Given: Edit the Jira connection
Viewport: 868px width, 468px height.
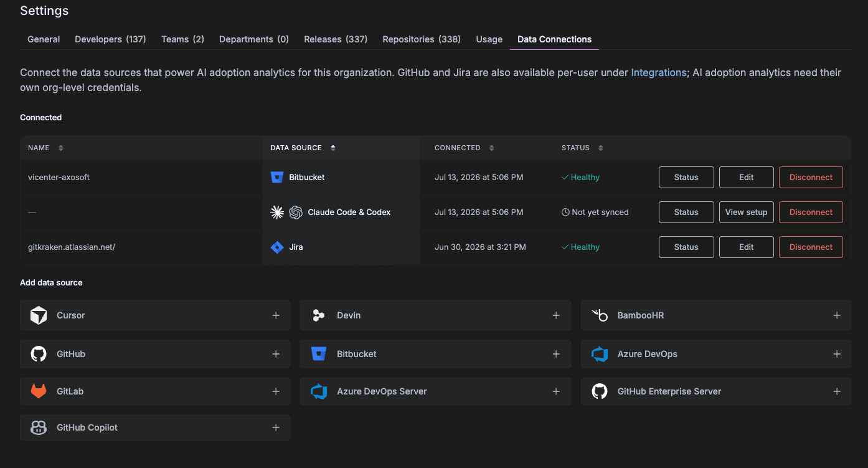Looking at the screenshot, I should pyautogui.click(x=747, y=247).
